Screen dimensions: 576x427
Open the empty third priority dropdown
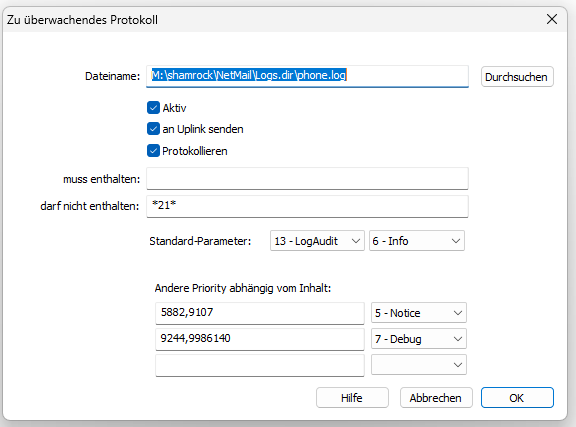[x=419, y=365]
